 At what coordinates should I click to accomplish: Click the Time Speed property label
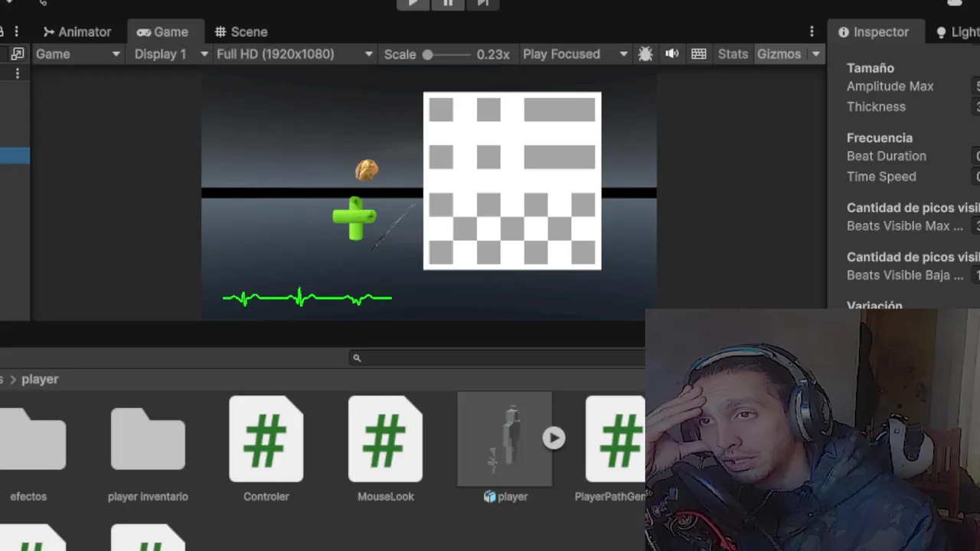click(880, 177)
